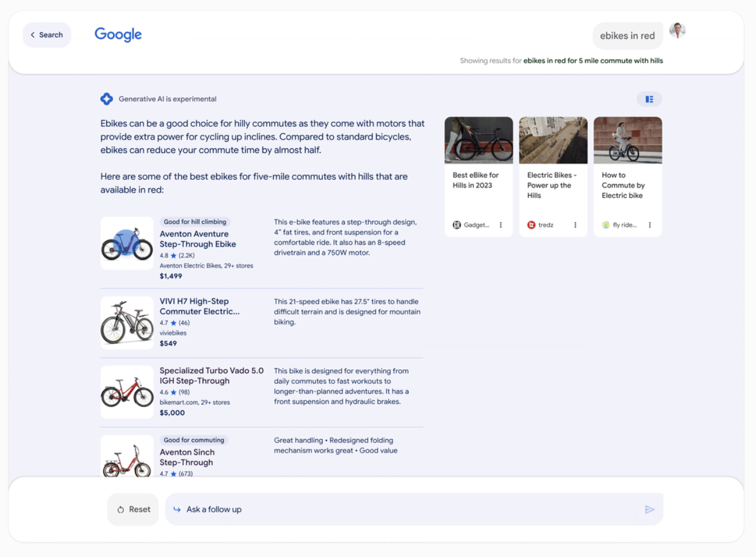Click the Specialized Turbo Vado description text
Image resolution: width=756 pixels, height=557 pixels.
click(342, 386)
